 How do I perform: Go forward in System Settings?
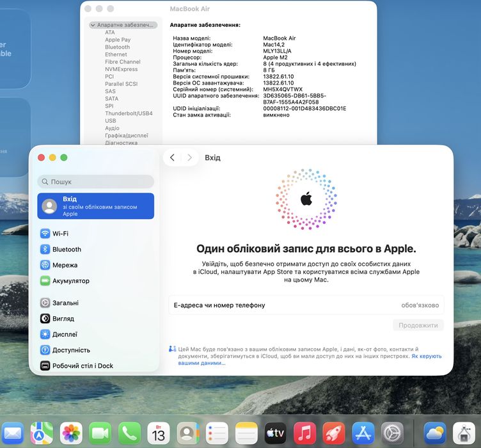coord(189,157)
